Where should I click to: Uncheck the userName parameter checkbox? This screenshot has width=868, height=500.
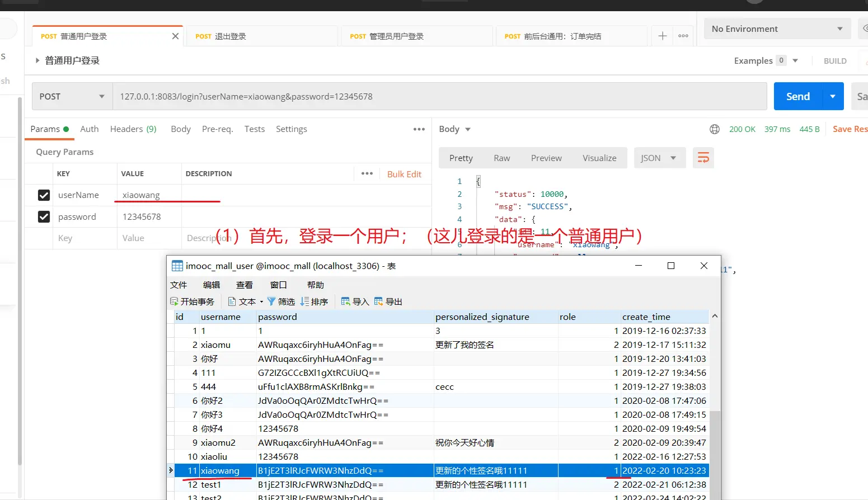click(x=44, y=195)
